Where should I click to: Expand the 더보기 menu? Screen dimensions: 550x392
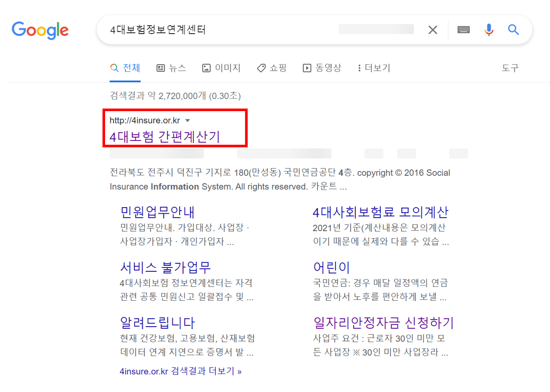point(374,68)
